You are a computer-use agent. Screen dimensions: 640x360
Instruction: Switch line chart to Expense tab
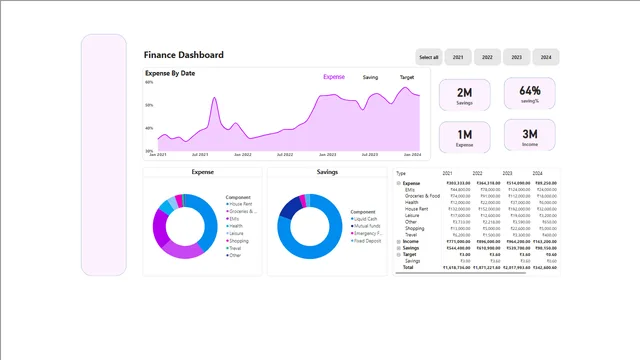[334, 77]
